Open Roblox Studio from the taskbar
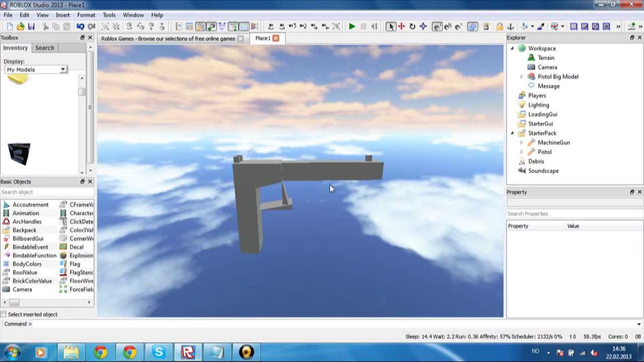 coord(188,352)
